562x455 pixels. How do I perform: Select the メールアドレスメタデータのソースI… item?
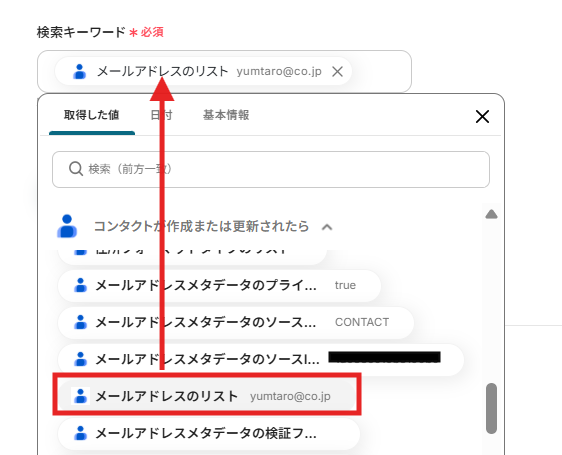[x=261, y=359]
